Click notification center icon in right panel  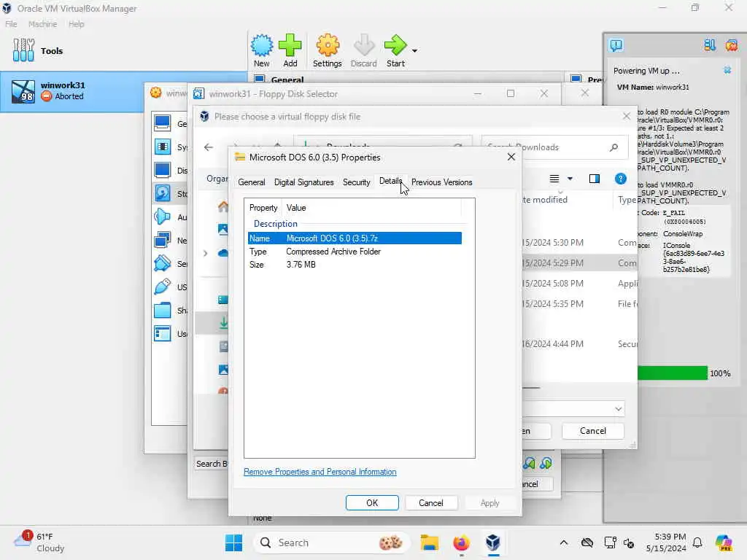(x=616, y=45)
